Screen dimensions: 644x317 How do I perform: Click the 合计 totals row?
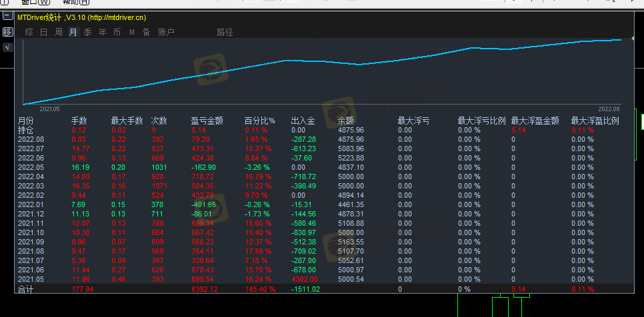[x=25, y=289]
